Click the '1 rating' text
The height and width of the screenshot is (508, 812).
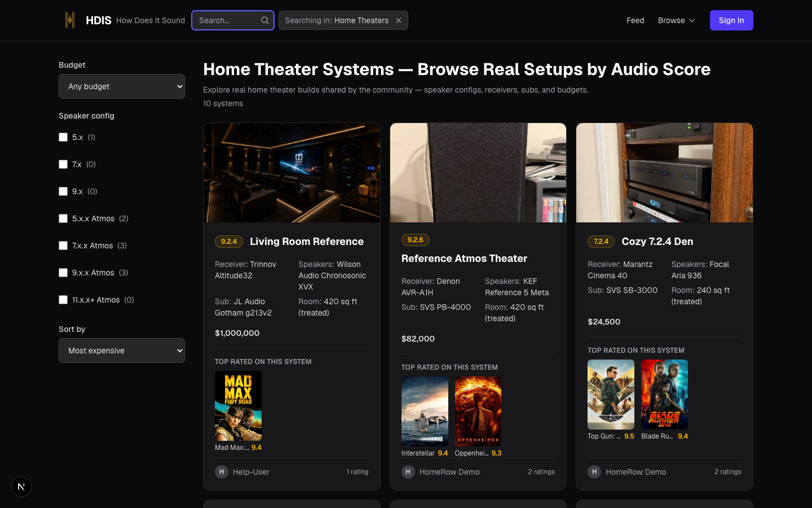tap(357, 472)
